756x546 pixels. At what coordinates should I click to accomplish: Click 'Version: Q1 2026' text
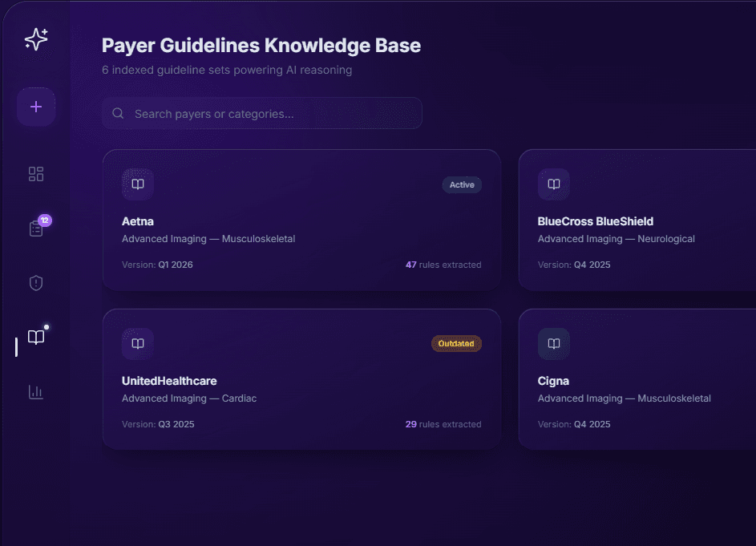coord(157,265)
